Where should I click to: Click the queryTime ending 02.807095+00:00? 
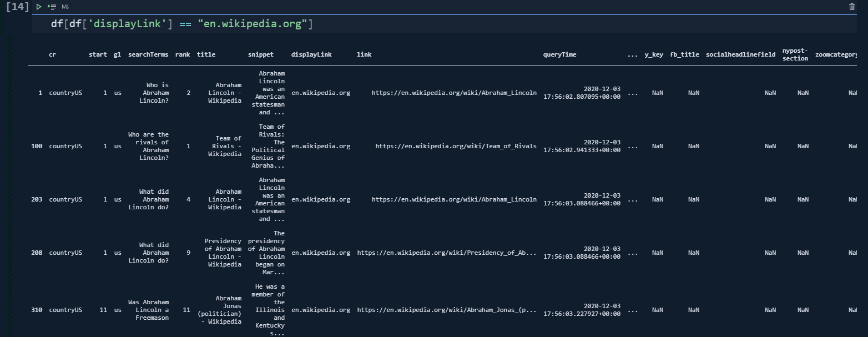pos(582,93)
